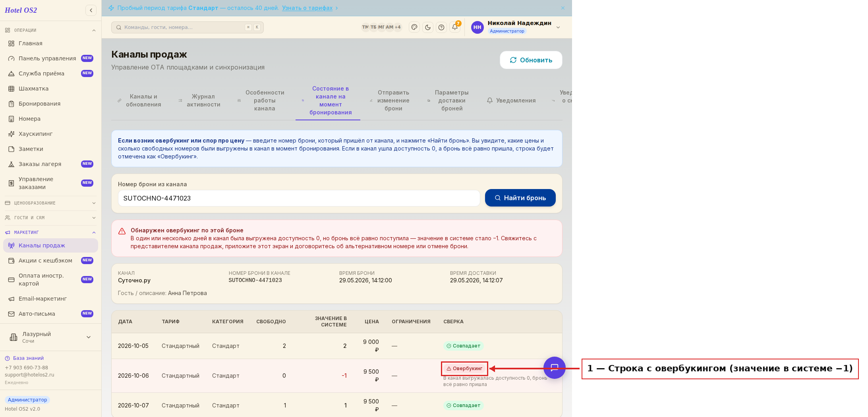The width and height of the screenshot is (868, 417).
Task: Open Заказы лагеря page
Action: click(x=50, y=164)
